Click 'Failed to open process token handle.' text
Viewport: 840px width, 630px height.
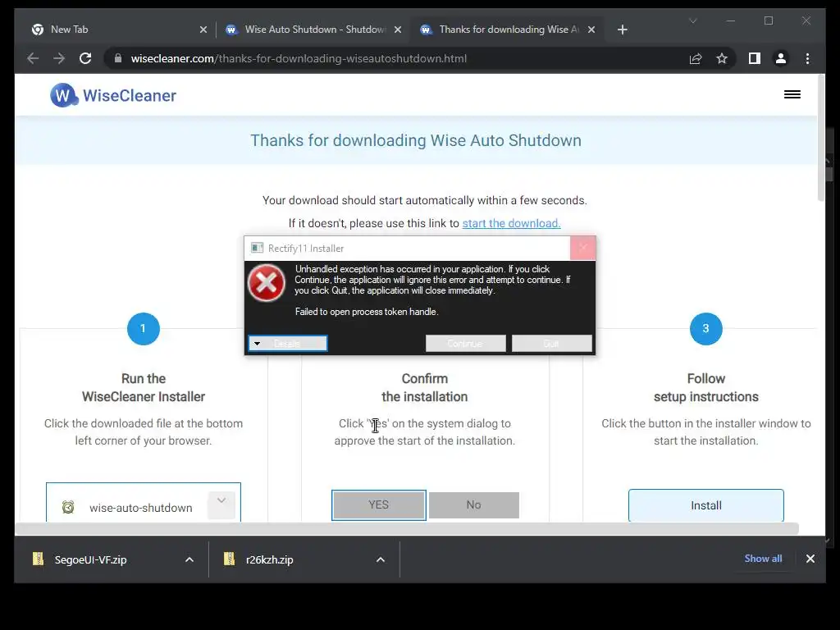367,311
